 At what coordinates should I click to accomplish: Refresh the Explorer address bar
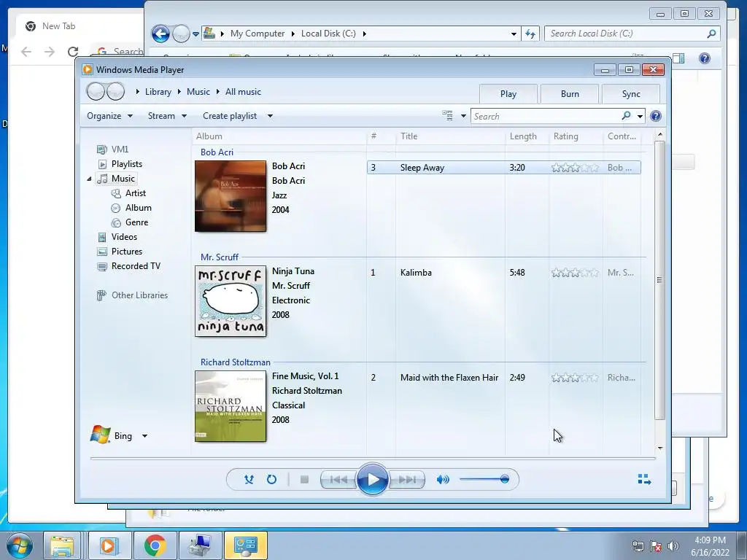point(530,34)
